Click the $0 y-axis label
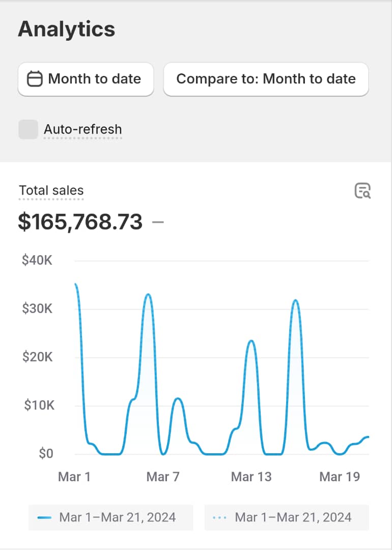 pyautogui.click(x=46, y=453)
